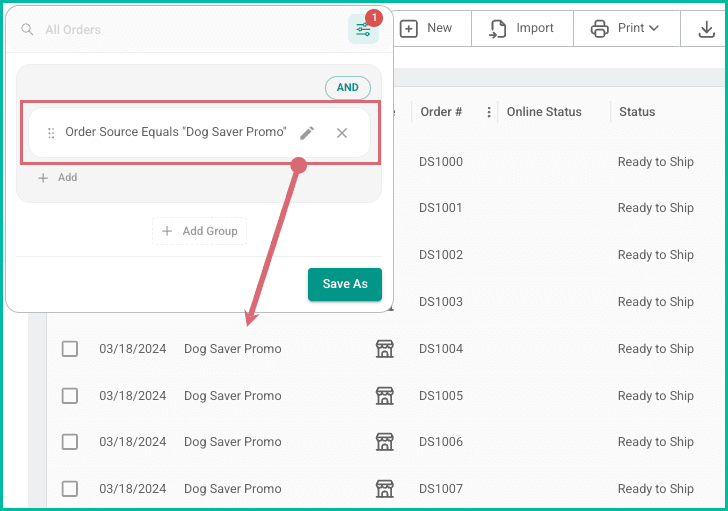This screenshot has width=728, height=511.
Task: Click the store icon for order DS1006
Action: pyautogui.click(x=384, y=442)
